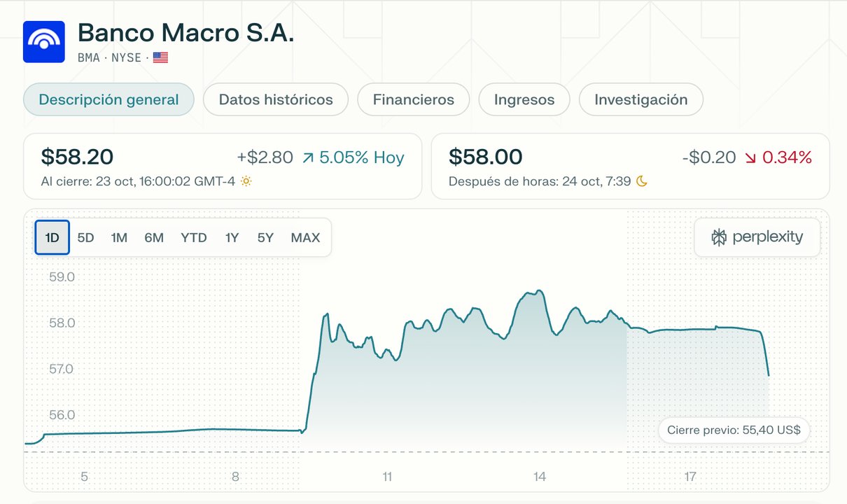The height and width of the screenshot is (504, 847).
Task: Click the red down-trend arrow icon
Action: click(750, 158)
